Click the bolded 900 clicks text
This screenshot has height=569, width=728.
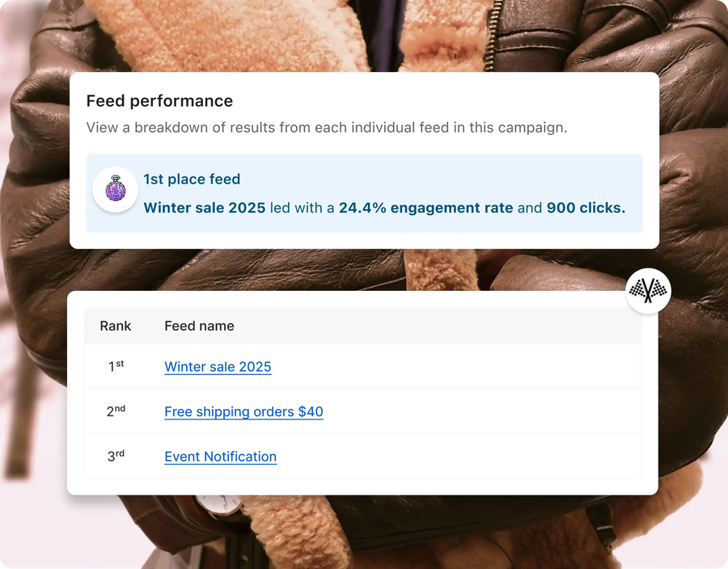coord(586,208)
